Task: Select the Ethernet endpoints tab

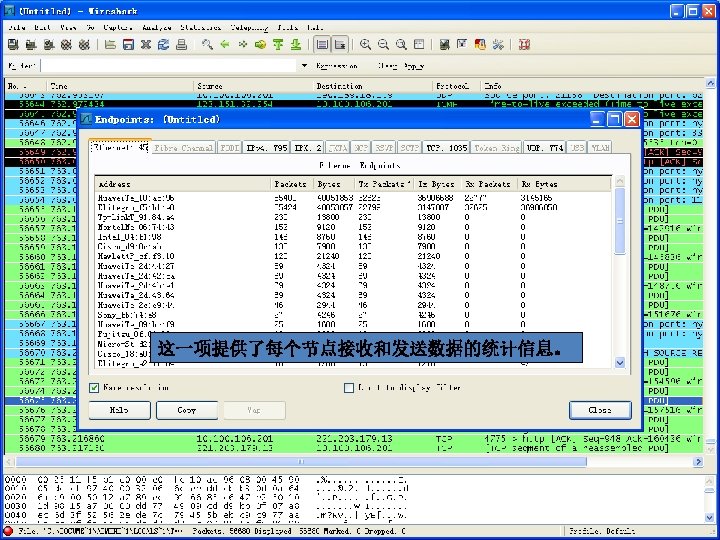Action: click(120, 146)
